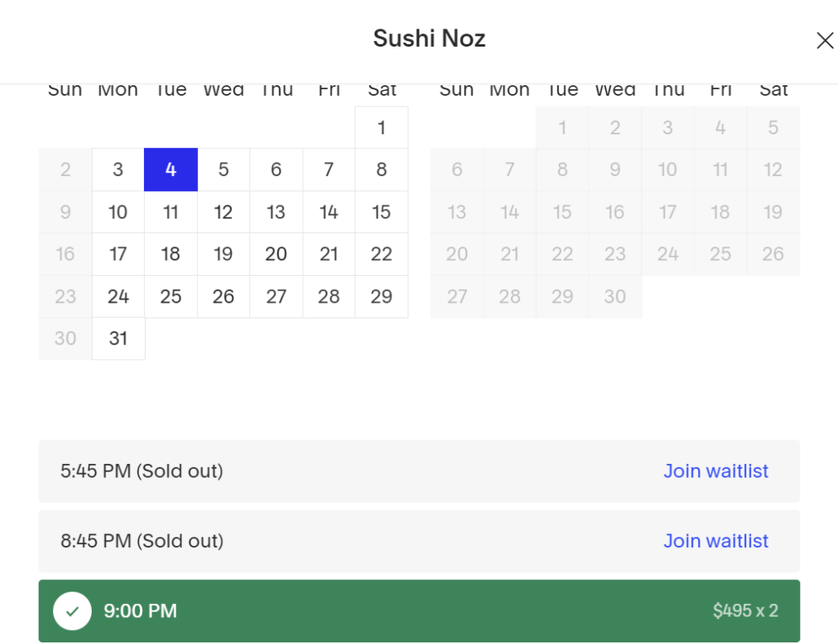Choose date 17 in the left-hand month
This screenshot has width=838, height=644.
[118, 254]
